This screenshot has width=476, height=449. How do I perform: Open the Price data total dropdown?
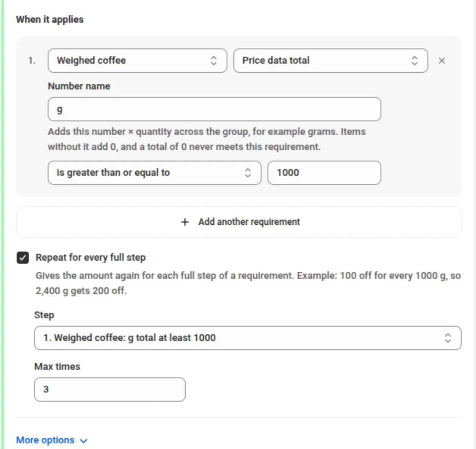point(330,61)
